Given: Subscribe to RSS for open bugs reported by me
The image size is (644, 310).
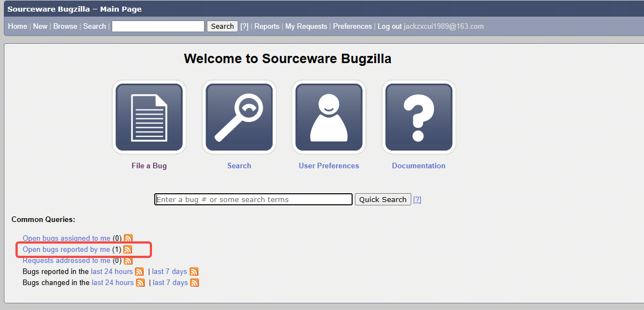Looking at the screenshot, I should [128, 249].
